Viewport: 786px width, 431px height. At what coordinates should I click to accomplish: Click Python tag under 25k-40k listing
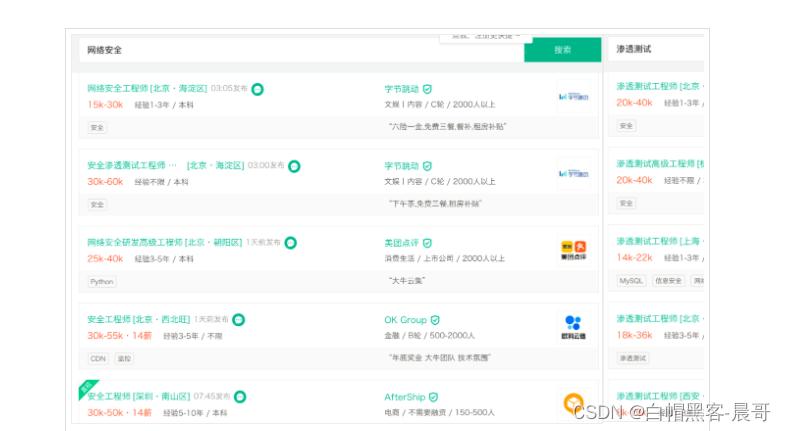point(102,282)
